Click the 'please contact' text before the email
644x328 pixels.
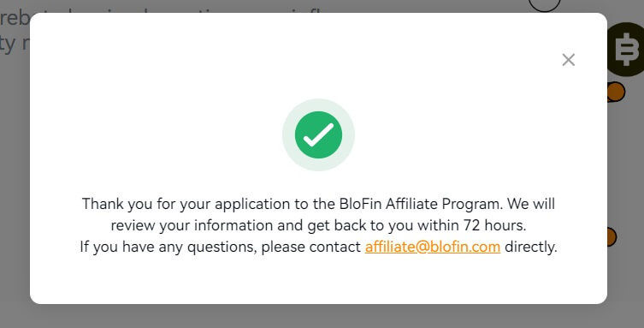click(x=311, y=247)
